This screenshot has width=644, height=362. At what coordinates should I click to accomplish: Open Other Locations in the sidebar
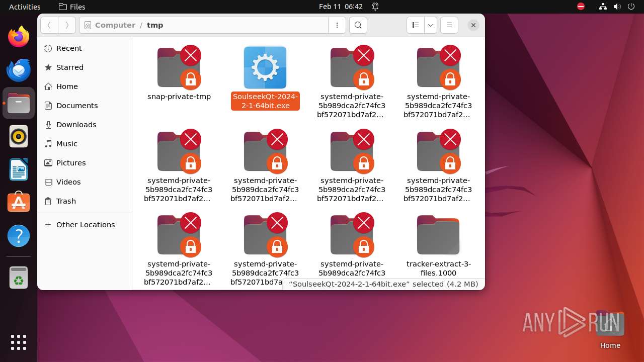pyautogui.click(x=85, y=225)
